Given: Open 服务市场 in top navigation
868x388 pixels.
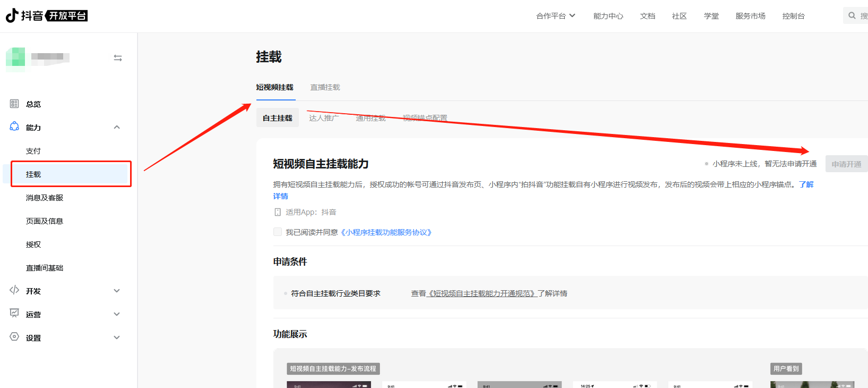Looking at the screenshot, I should (751, 16).
